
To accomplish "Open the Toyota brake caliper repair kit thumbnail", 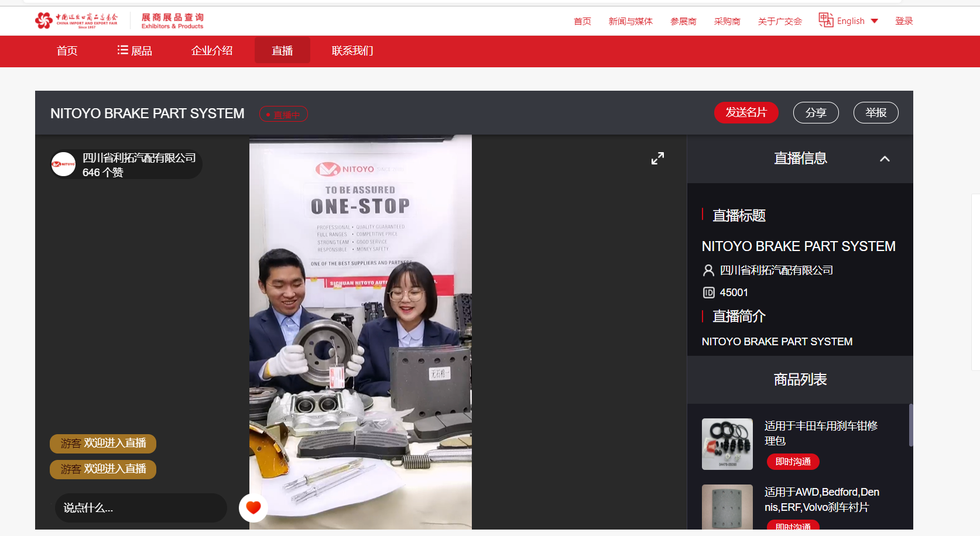I will click(x=727, y=444).
